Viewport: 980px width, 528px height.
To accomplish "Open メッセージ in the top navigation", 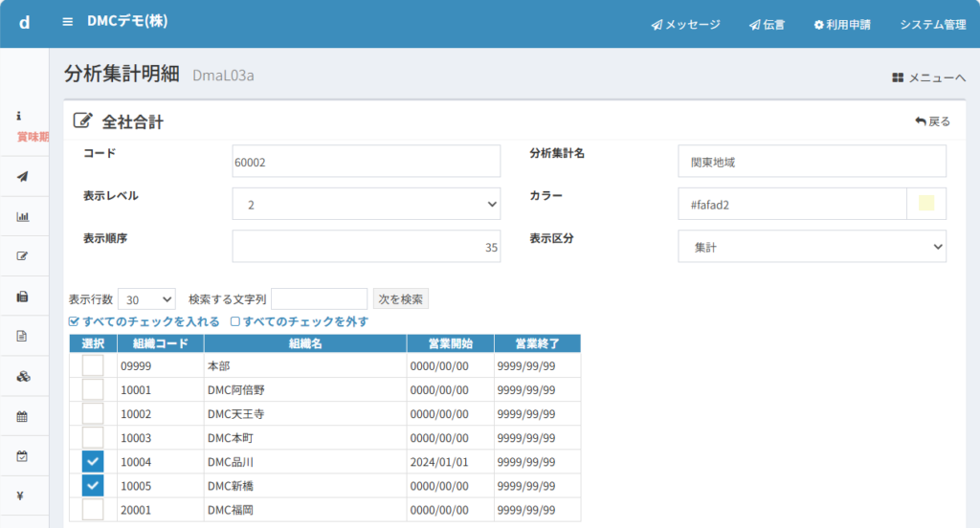I will point(685,24).
